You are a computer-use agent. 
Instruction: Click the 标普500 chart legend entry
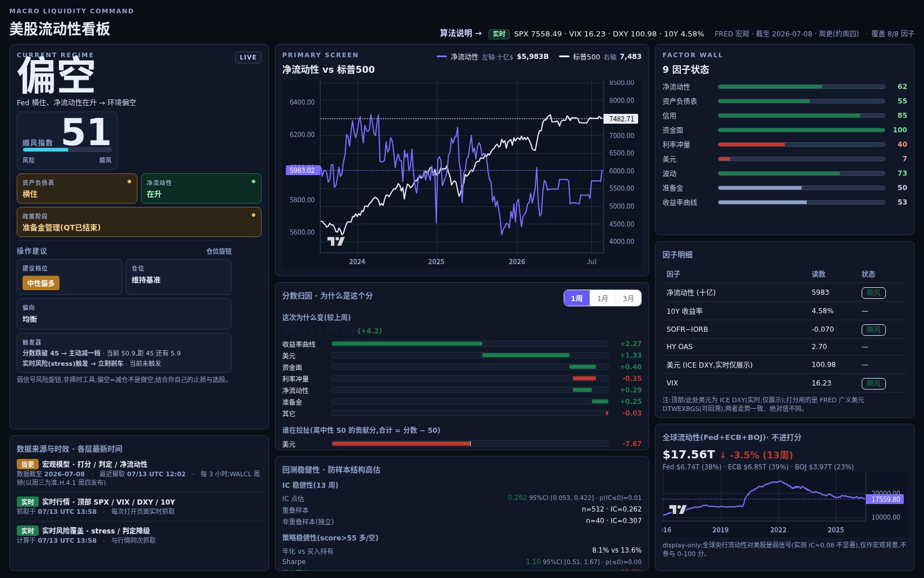[x=600, y=57]
